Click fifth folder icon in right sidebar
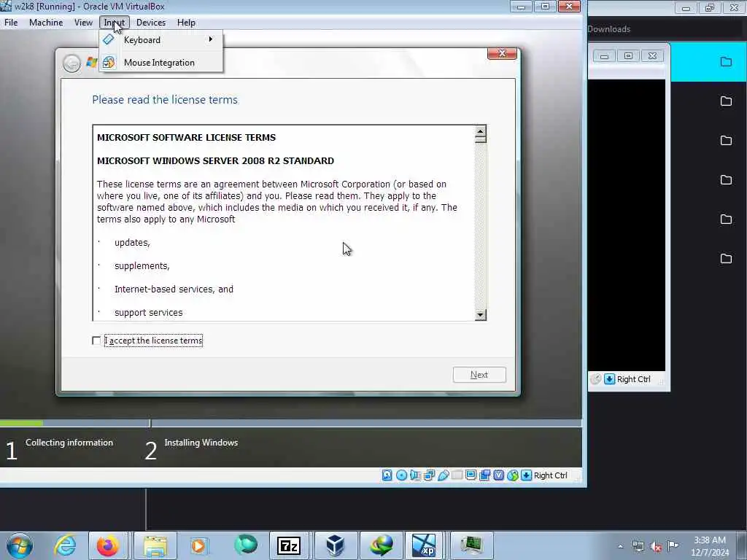This screenshot has width=747, height=560. click(x=726, y=219)
